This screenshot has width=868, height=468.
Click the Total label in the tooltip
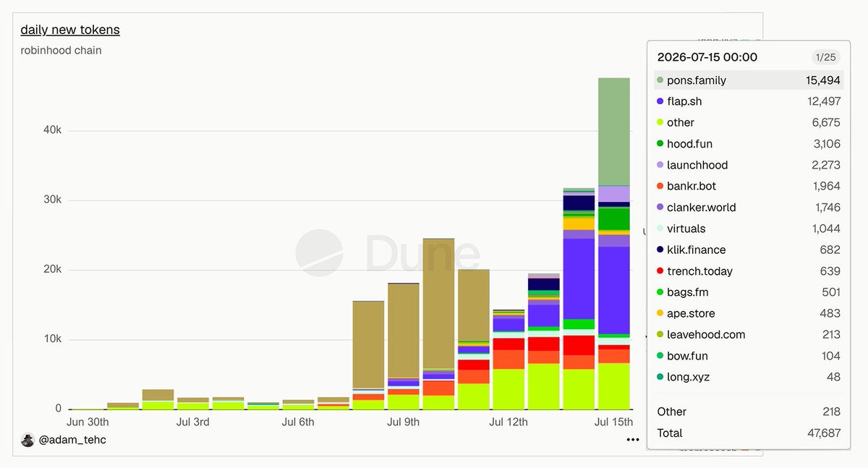coord(670,433)
